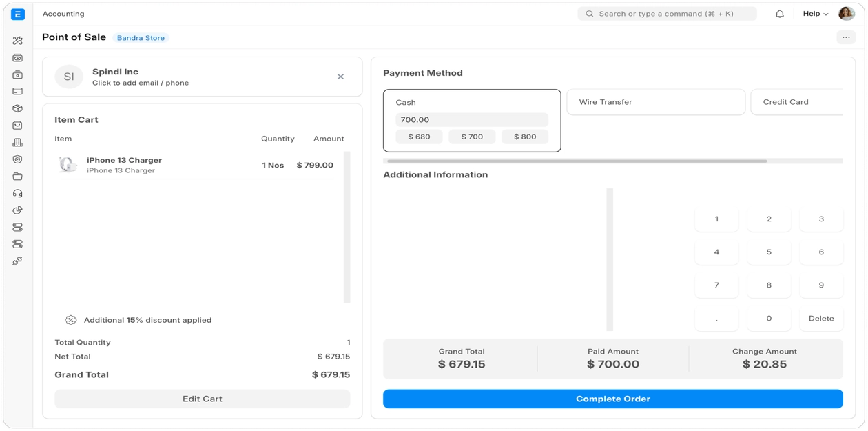Expand the Help dropdown menu
868x431 pixels.
coord(816,14)
